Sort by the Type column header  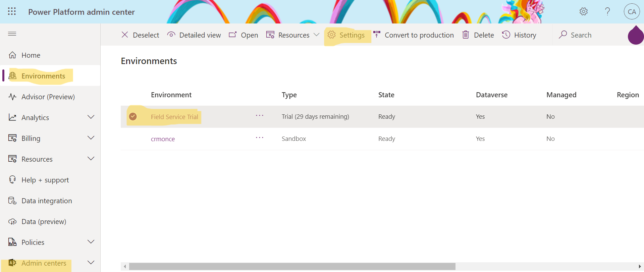coord(289,95)
